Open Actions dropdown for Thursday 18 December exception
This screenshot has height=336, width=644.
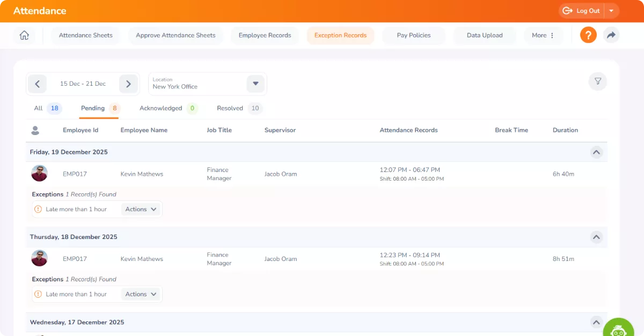pos(141,294)
